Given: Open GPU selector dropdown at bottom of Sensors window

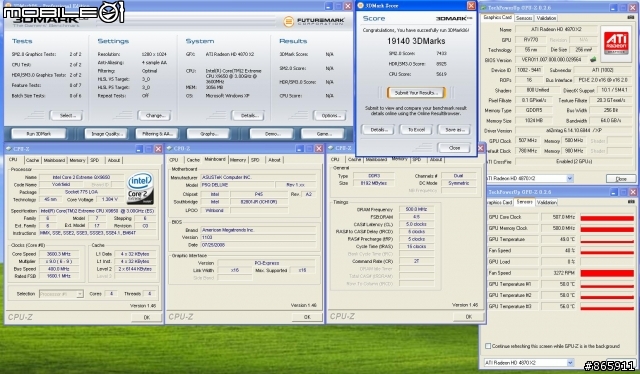Looking at the screenshot, I should (570, 363).
